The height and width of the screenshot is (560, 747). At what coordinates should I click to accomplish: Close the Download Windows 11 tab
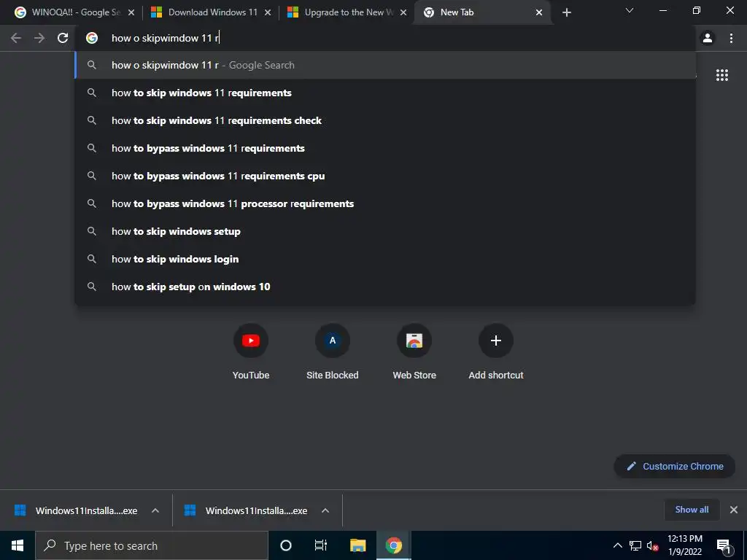point(268,12)
